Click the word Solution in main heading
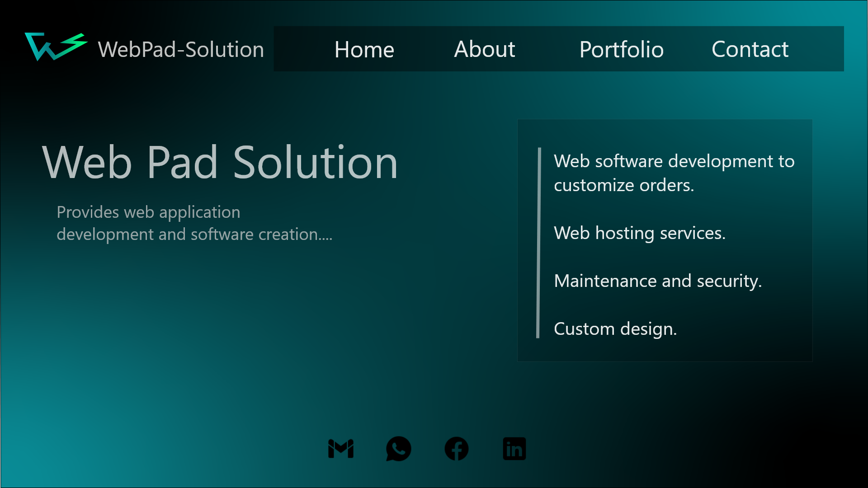Image resolution: width=868 pixels, height=488 pixels. pos(315,163)
